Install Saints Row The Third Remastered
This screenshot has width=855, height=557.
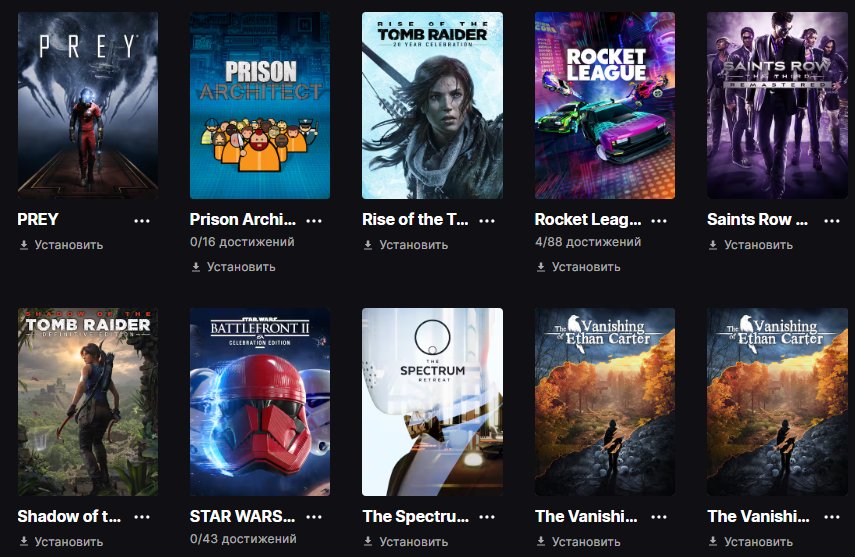pyautogui.click(x=751, y=245)
